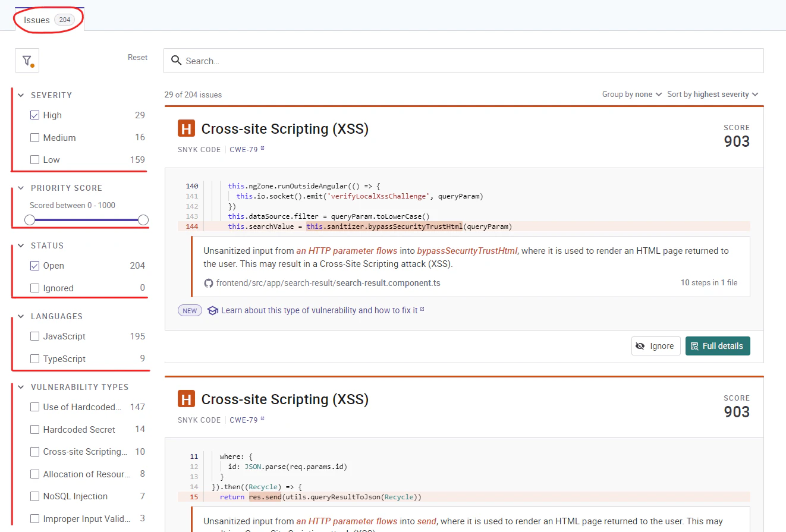This screenshot has height=532, width=786.
Task: Click the Ignore button on first issue
Action: [x=656, y=346]
